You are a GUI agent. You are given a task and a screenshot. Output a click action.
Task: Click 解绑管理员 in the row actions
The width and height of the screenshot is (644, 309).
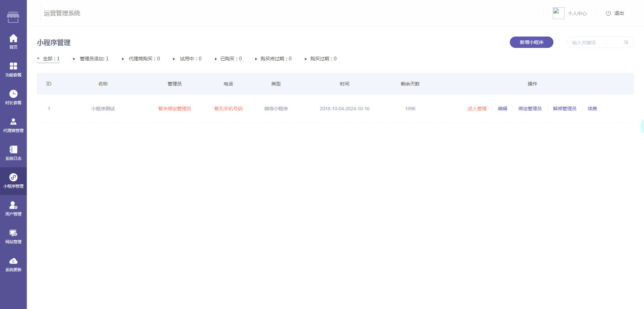coord(565,109)
